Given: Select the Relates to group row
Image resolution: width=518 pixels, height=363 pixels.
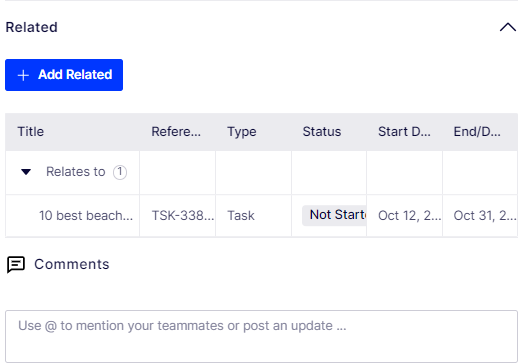Looking at the screenshot, I should pos(261,172).
